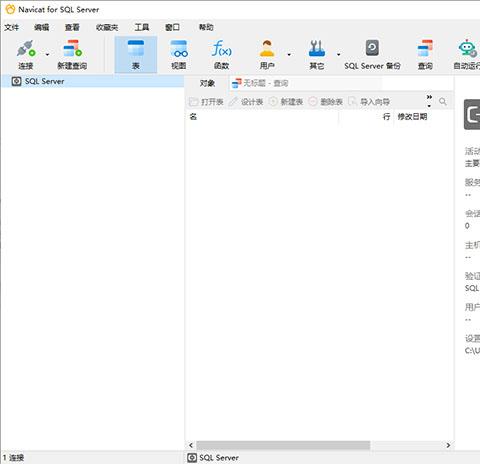Open the 窗口 menu
The width and height of the screenshot is (480, 464).
click(x=172, y=27)
